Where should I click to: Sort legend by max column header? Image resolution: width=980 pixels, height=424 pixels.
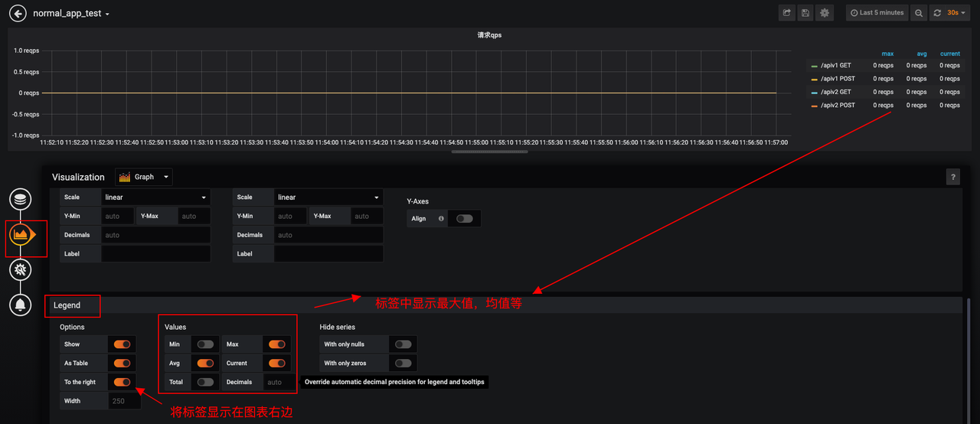click(x=887, y=54)
